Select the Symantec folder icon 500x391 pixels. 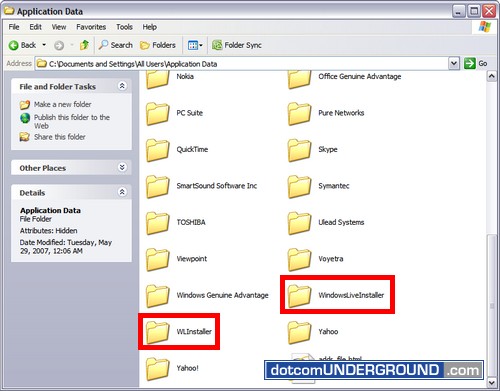(299, 186)
